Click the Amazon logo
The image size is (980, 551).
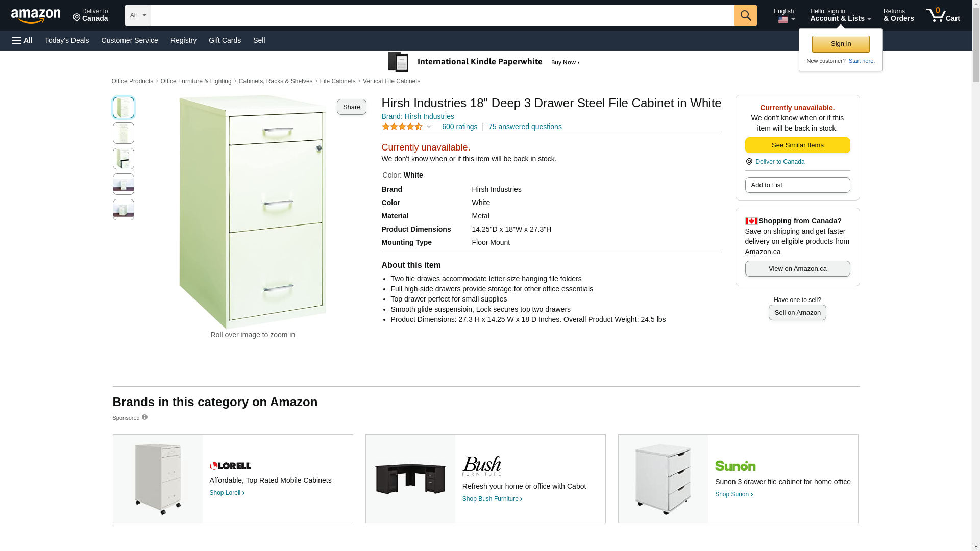[x=36, y=16]
